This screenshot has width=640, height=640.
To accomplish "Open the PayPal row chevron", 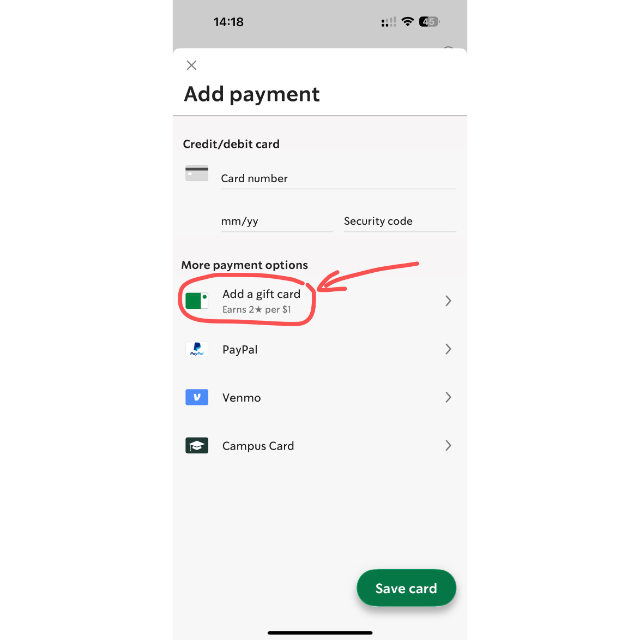I will [x=448, y=349].
